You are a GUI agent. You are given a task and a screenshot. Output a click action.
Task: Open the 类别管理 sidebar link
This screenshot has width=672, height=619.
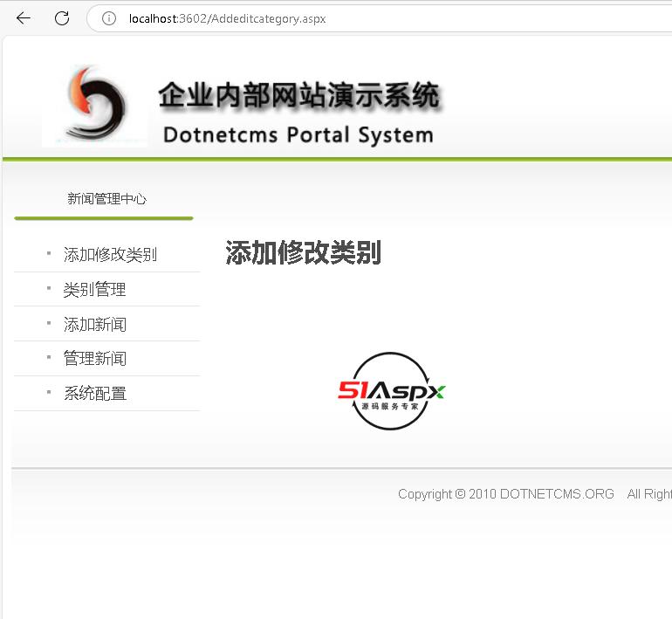[95, 289]
